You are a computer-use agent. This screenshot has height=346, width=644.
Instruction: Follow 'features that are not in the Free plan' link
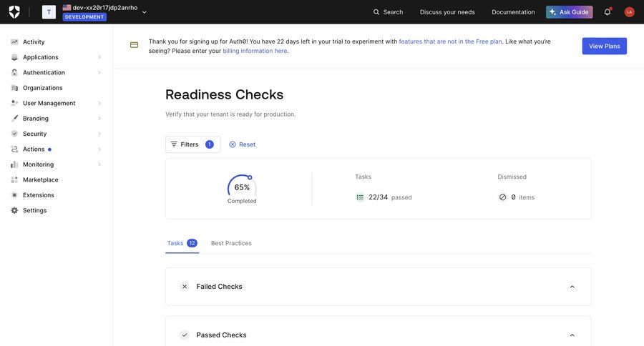[x=450, y=41]
